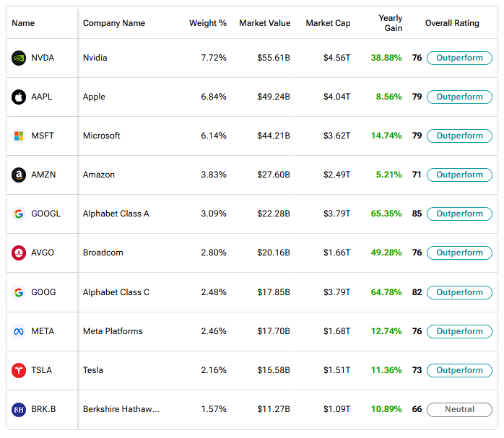Select the Tesla logo icon
Screen dimensions: 504x438
point(19,370)
